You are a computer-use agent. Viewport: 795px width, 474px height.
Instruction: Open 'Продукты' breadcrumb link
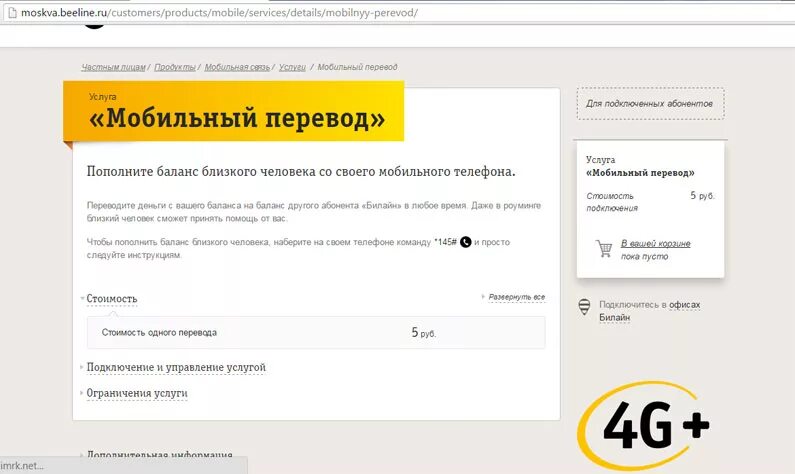175,67
